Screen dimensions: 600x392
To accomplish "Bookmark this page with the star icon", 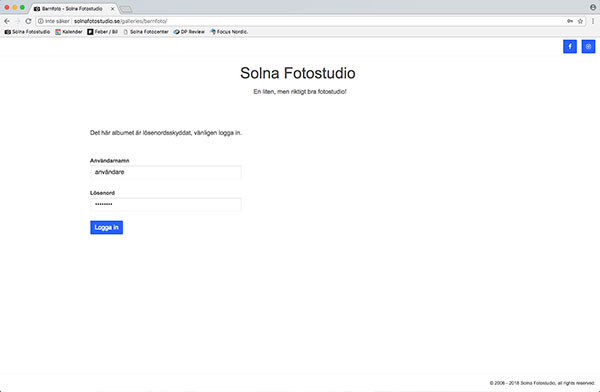I will click(x=580, y=21).
